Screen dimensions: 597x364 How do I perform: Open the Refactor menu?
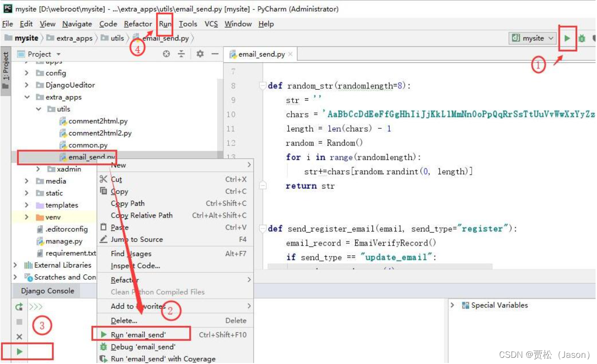[138, 24]
